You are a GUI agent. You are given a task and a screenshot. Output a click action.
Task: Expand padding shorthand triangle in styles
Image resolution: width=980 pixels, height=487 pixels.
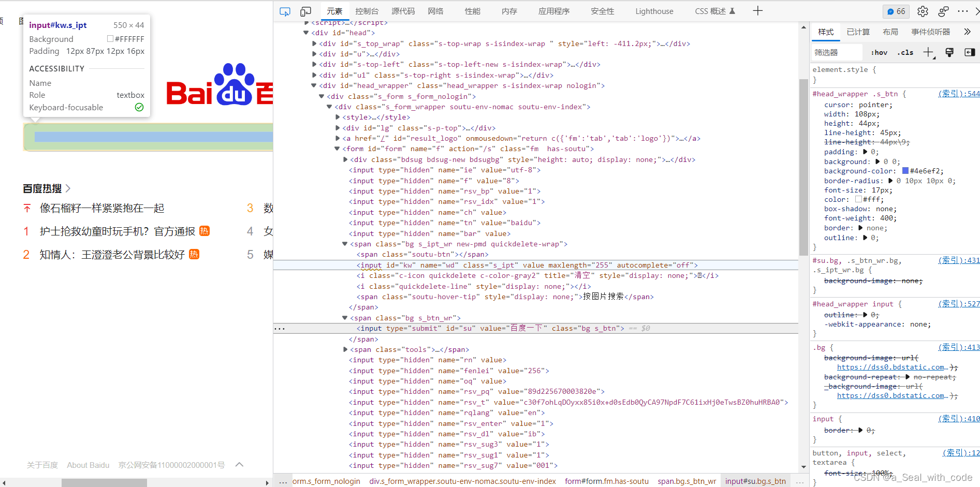pyautogui.click(x=865, y=152)
